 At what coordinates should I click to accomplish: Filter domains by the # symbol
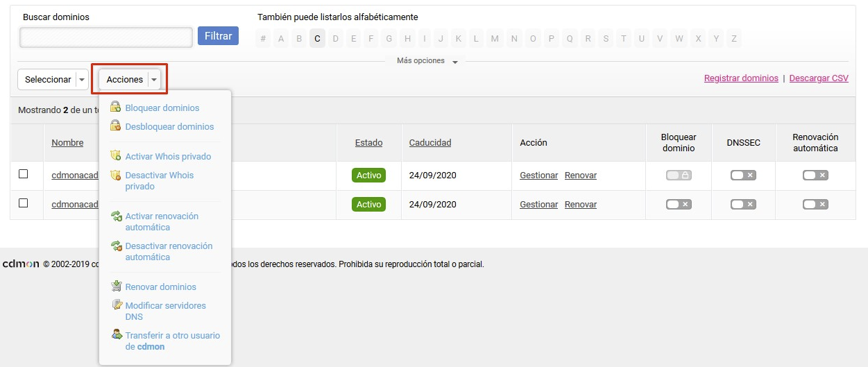[263, 39]
